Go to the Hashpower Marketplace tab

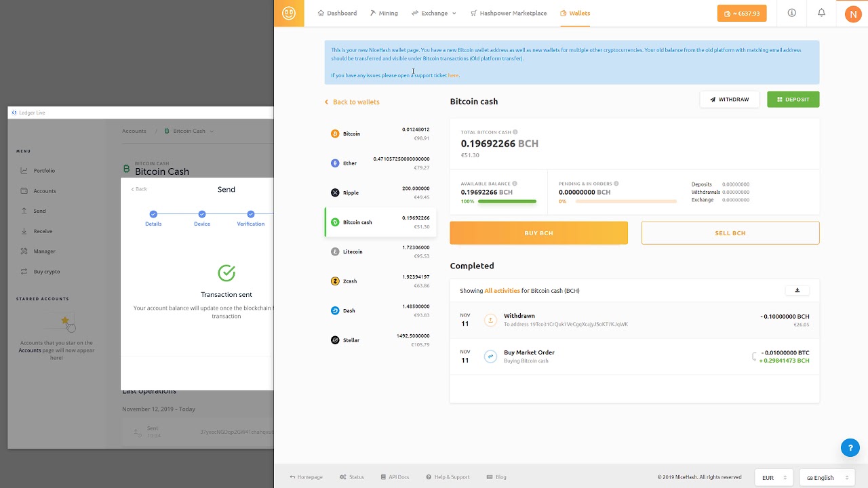(508, 14)
